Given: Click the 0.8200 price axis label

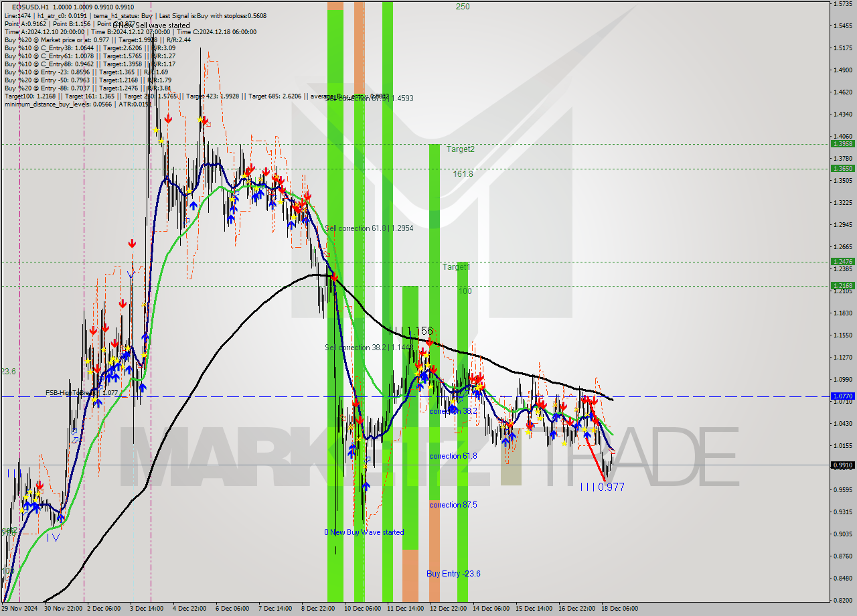Looking at the screenshot, I should point(843,600).
